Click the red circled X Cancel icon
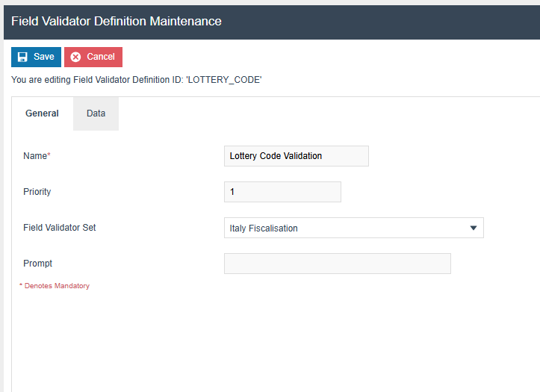 75,57
